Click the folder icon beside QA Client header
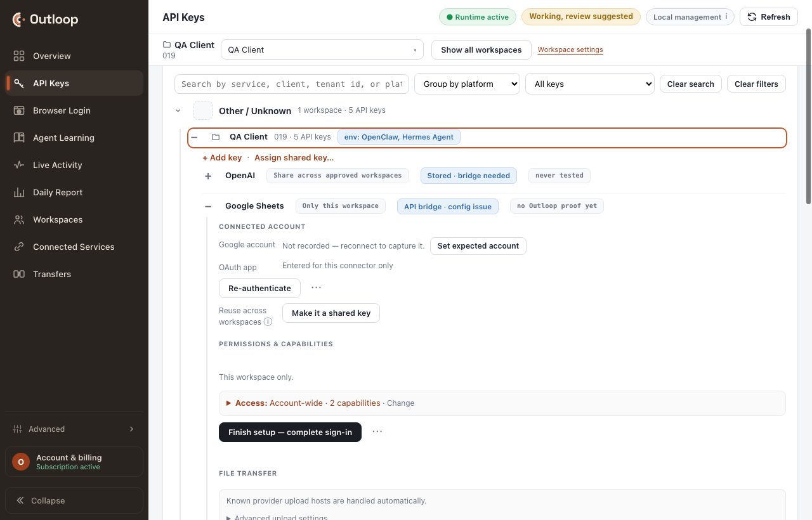The height and width of the screenshot is (520, 812). coord(167,44)
